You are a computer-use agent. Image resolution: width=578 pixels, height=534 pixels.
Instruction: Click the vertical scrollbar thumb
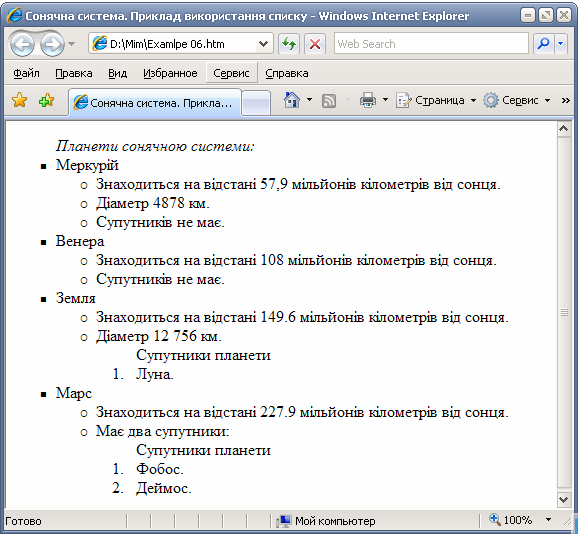pos(564,312)
